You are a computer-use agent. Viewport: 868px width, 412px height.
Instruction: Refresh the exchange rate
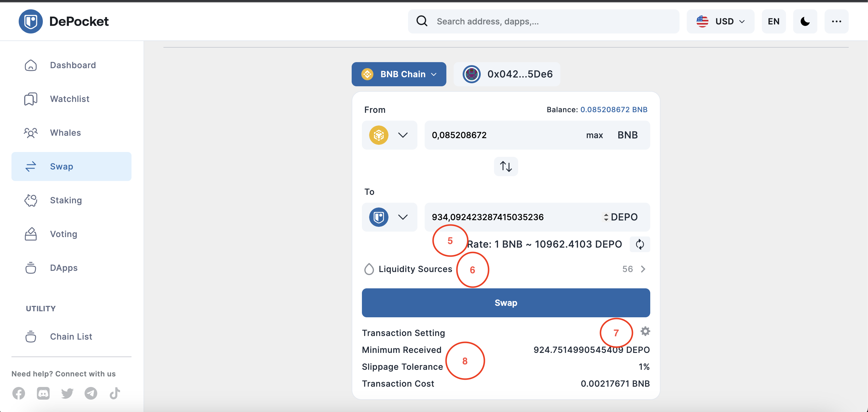tap(640, 244)
